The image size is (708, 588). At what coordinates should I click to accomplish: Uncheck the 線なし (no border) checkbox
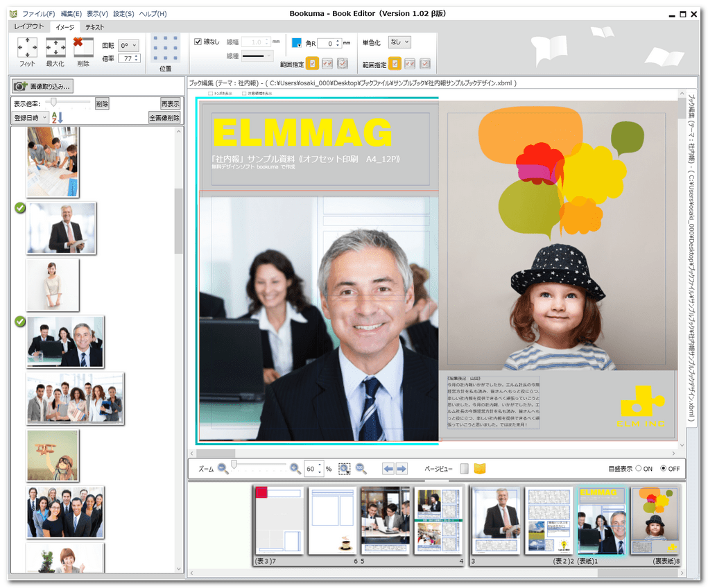[198, 42]
